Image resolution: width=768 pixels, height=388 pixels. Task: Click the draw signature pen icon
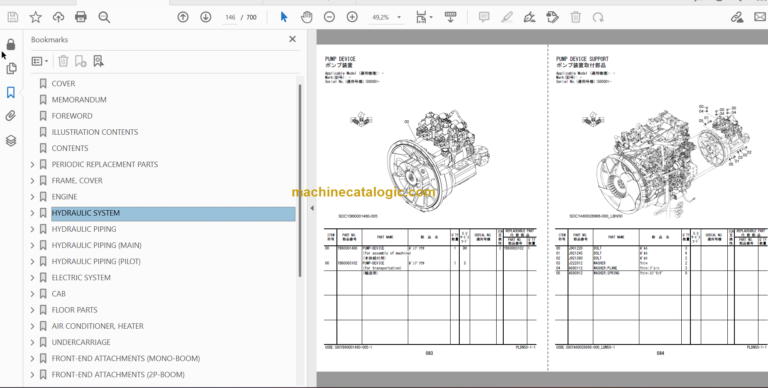pyautogui.click(x=529, y=18)
